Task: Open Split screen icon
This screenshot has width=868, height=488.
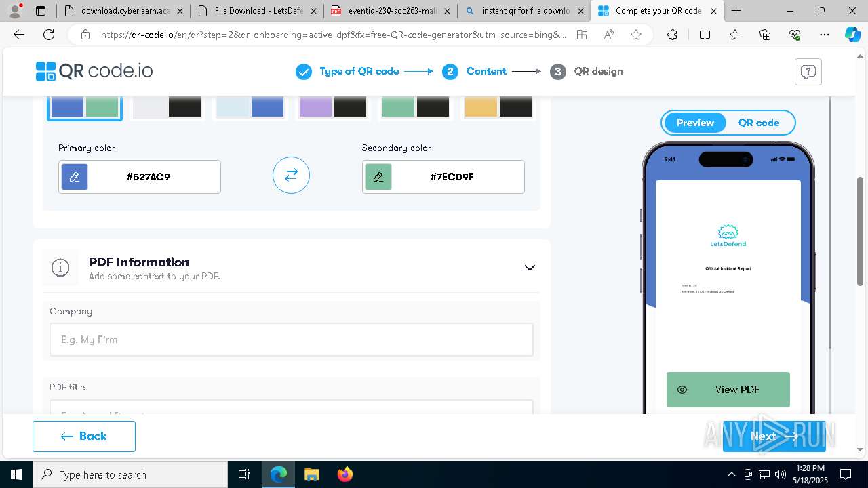Action: point(705,35)
